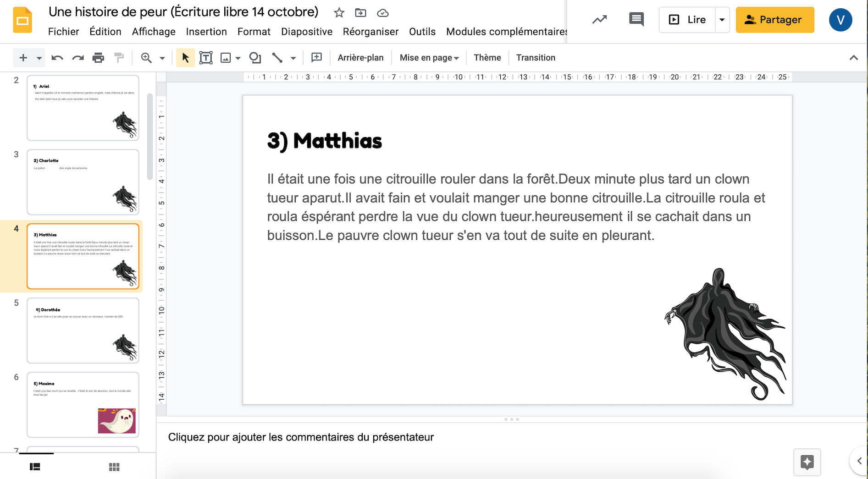Select the line drawing tool
868x479 pixels.
pyautogui.click(x=277, y=58)
